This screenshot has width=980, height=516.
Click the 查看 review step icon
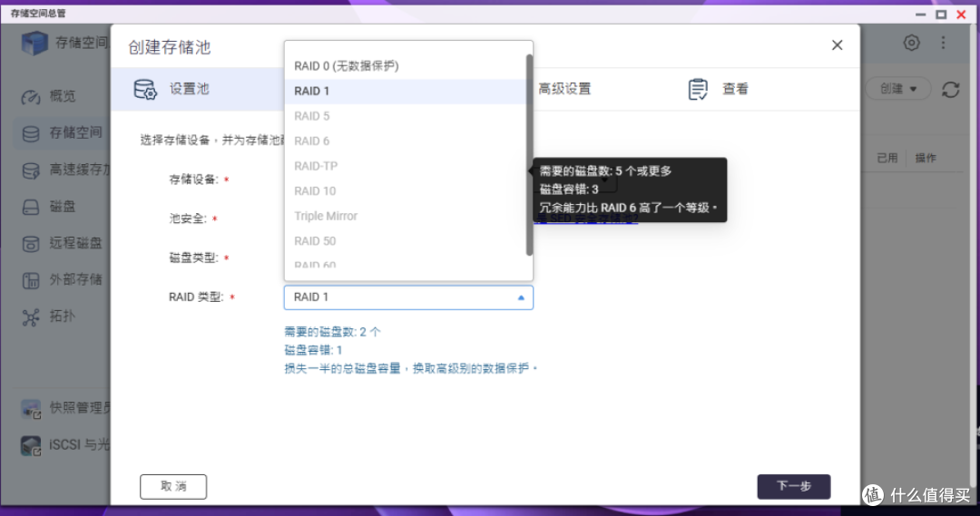[698, 90]
